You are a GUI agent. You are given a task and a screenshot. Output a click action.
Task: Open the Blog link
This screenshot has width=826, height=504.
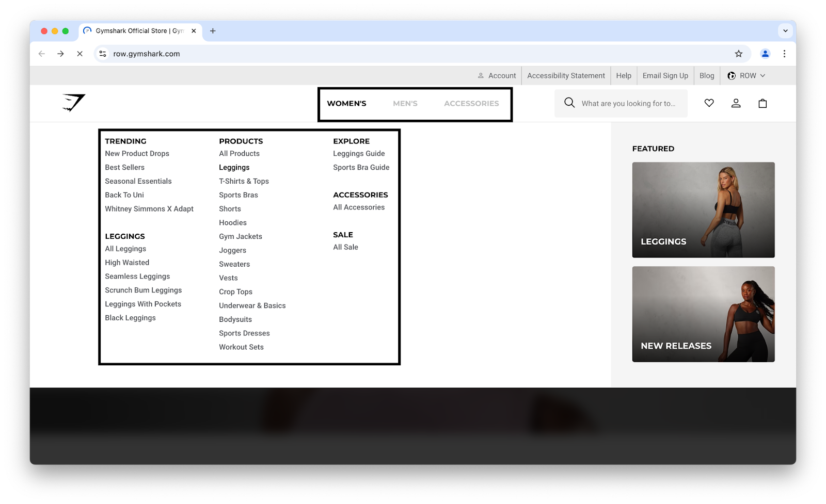[707, 76]
